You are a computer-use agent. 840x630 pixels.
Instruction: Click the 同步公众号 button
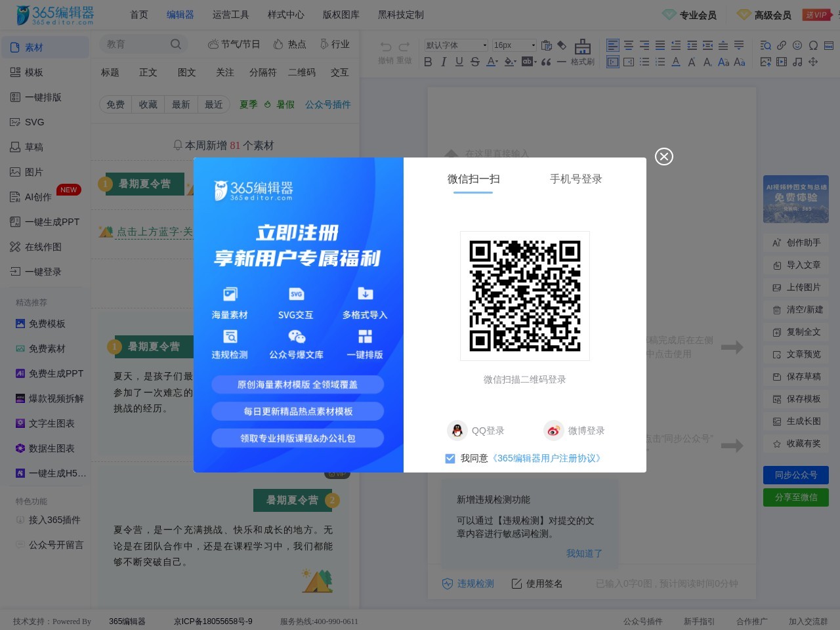796,475
